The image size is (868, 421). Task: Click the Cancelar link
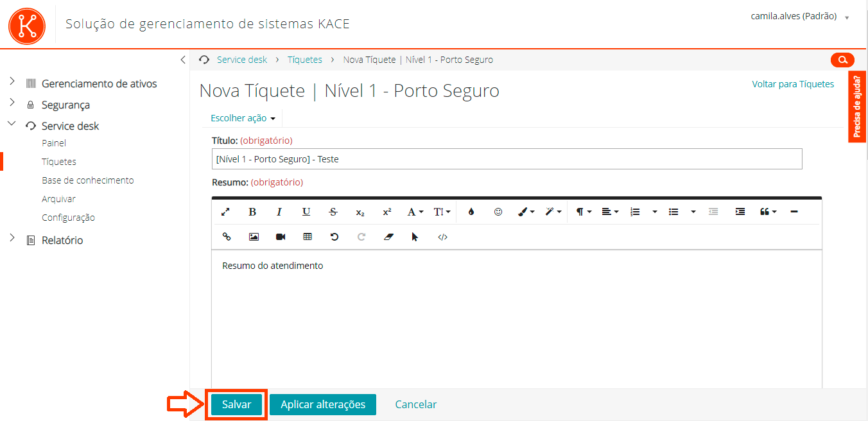point(416,404)
